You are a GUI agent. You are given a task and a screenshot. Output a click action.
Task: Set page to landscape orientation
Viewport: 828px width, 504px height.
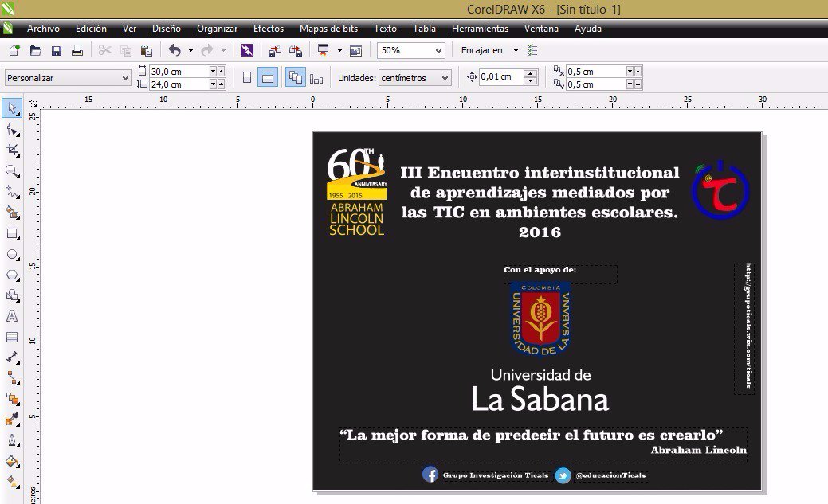point(267,78)
